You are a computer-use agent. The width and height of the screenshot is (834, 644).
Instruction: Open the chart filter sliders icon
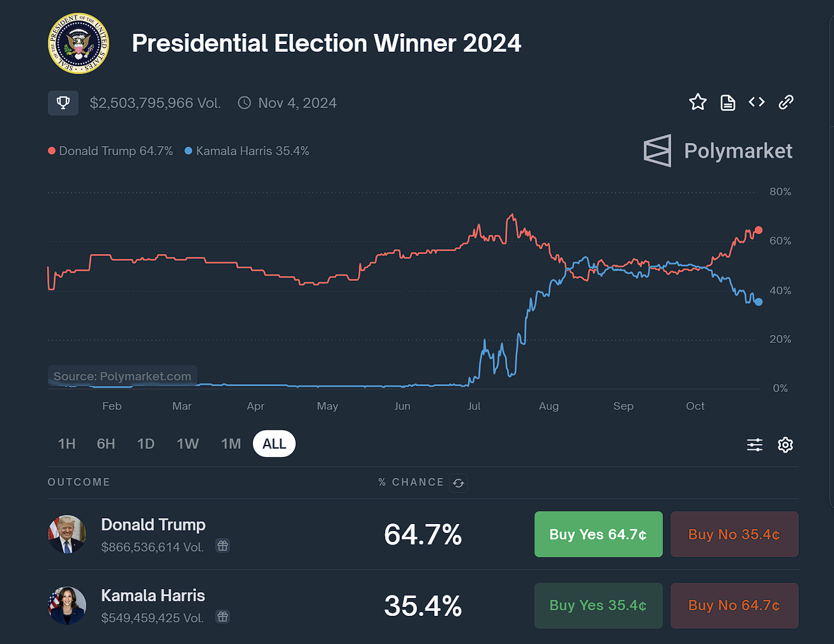755,445
